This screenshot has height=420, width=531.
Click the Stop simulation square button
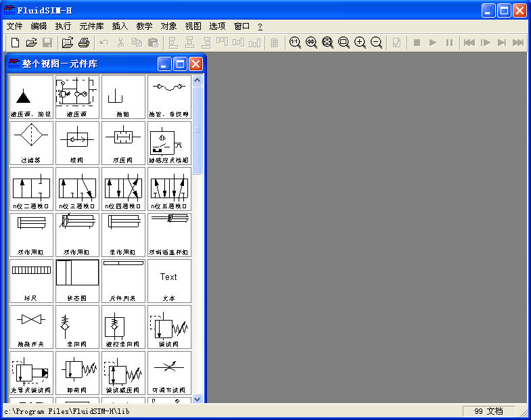417,43
